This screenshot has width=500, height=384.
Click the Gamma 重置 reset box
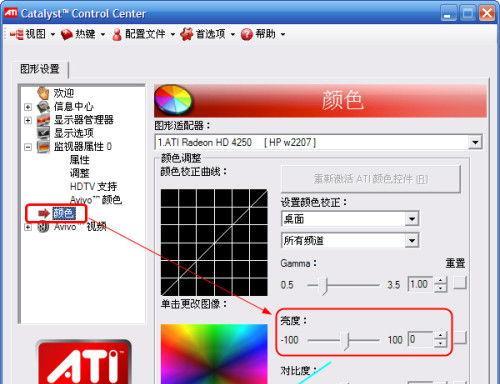[460, 283]
